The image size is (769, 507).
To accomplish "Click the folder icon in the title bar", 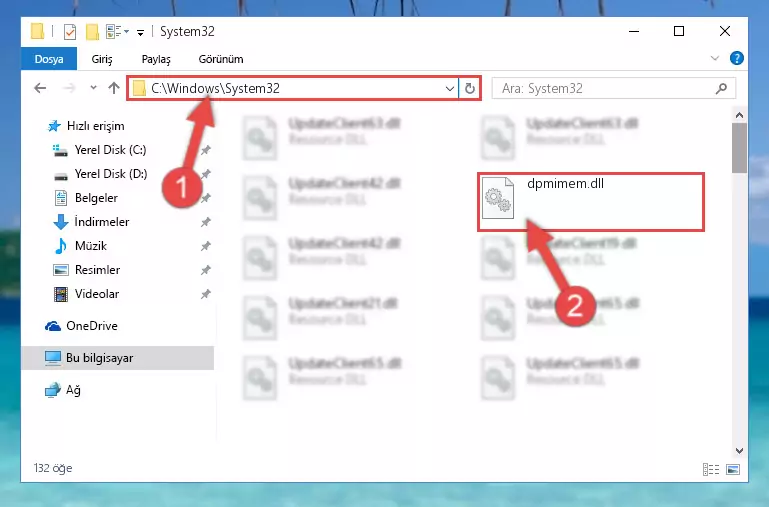I will (x=37, y=31).
